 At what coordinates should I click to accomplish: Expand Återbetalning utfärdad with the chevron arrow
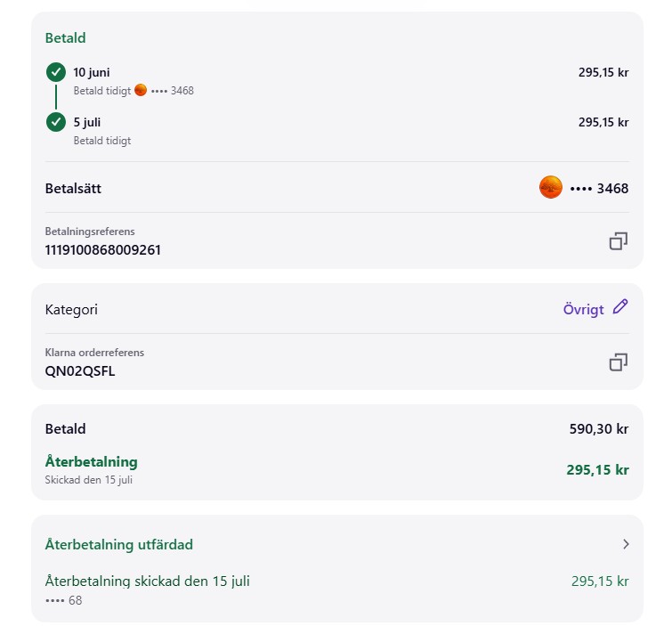pos(626,544)
